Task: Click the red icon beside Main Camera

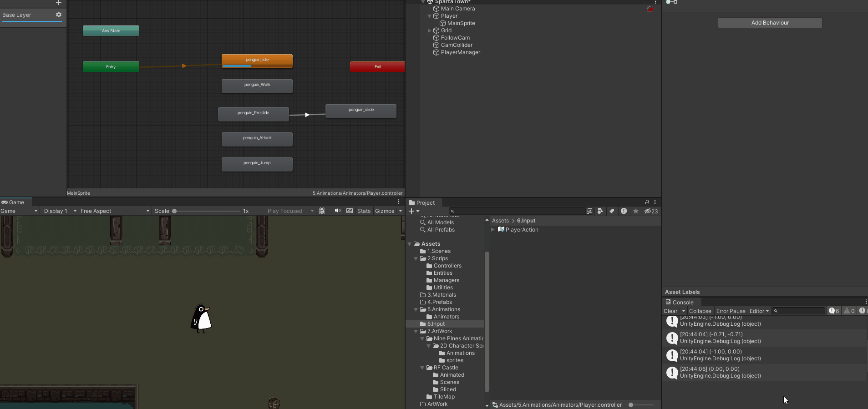Action: pos(650,9)
